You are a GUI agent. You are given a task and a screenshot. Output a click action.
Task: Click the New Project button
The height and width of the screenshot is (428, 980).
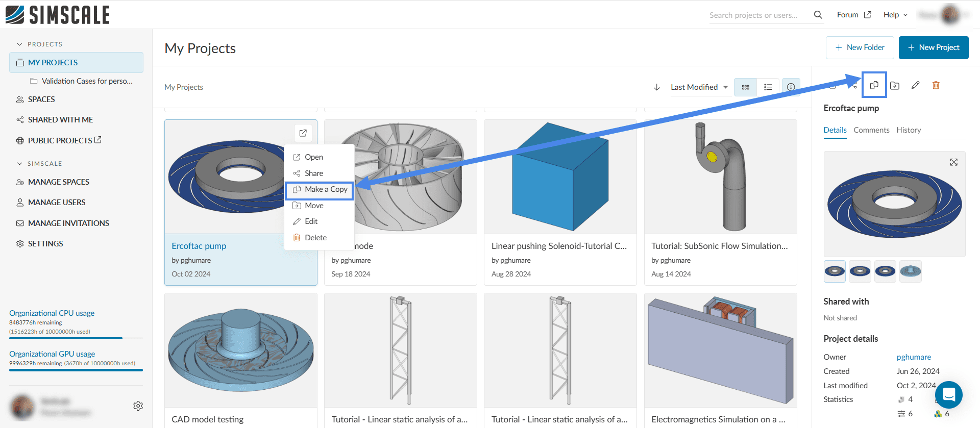[933, 47]
